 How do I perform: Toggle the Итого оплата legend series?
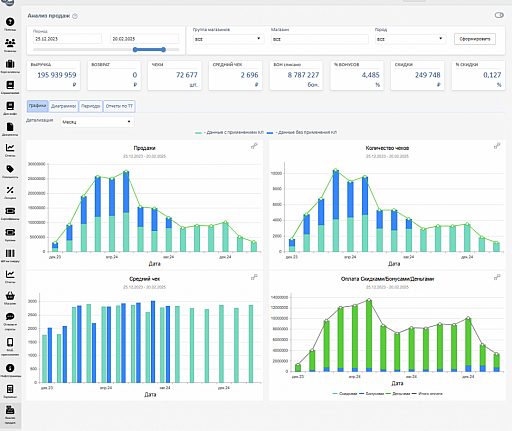pos(427,394)
